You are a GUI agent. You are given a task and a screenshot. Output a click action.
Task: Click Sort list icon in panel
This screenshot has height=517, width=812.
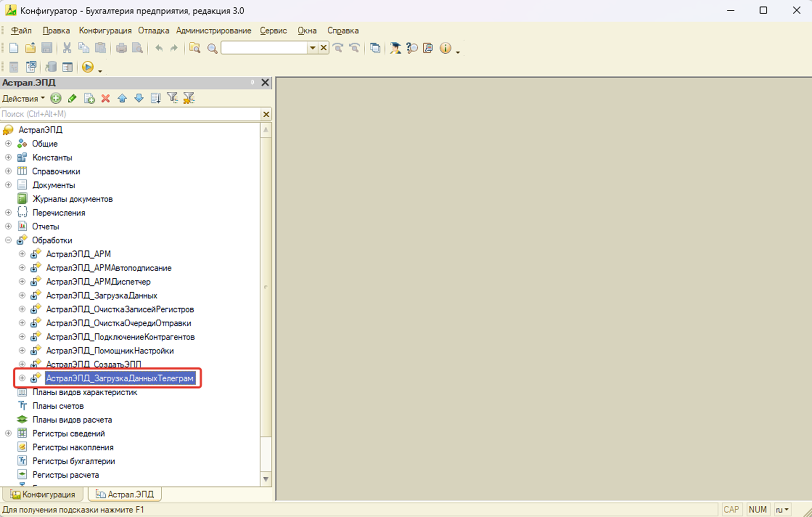point(156,98)
